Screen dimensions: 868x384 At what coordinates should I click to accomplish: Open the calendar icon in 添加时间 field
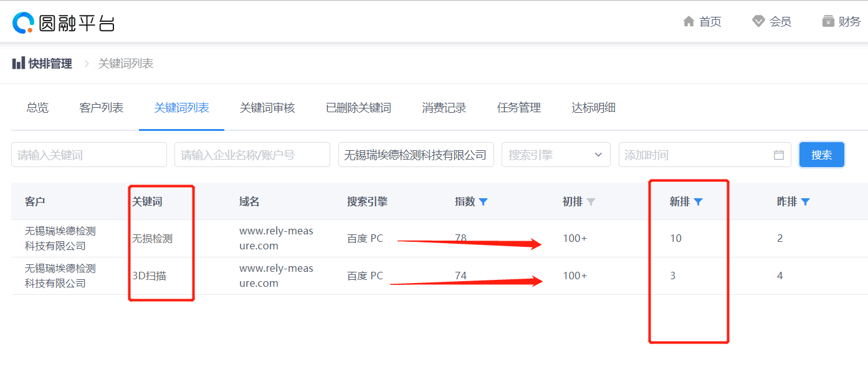[x=778, y=155]
